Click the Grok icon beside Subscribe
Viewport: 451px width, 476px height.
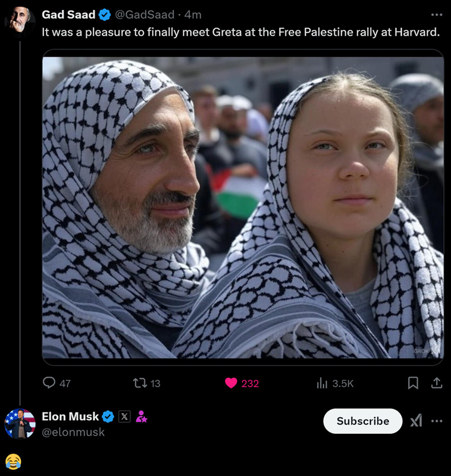pyautogui.click(x=416, y=421)
